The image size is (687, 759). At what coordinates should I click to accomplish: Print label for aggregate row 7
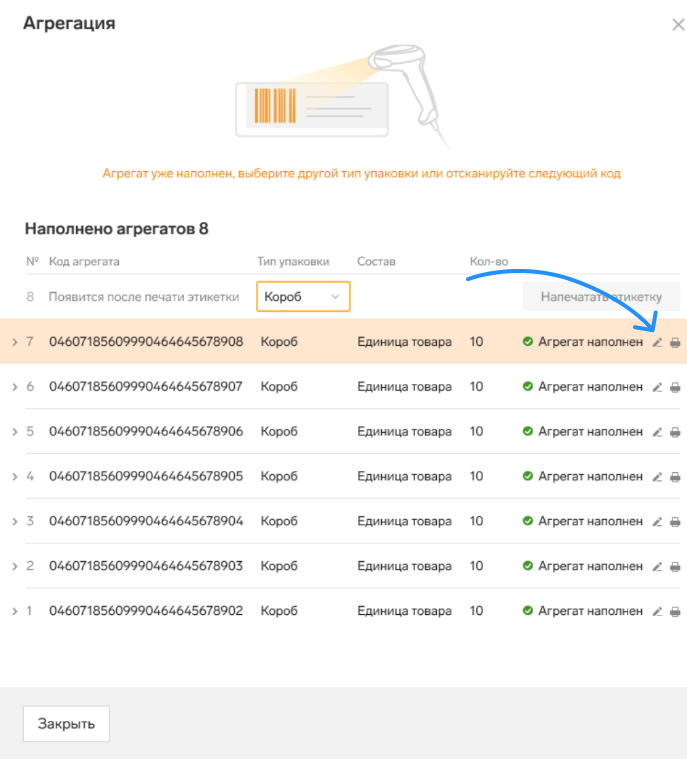pyautogui.click(x=675, y=343)
